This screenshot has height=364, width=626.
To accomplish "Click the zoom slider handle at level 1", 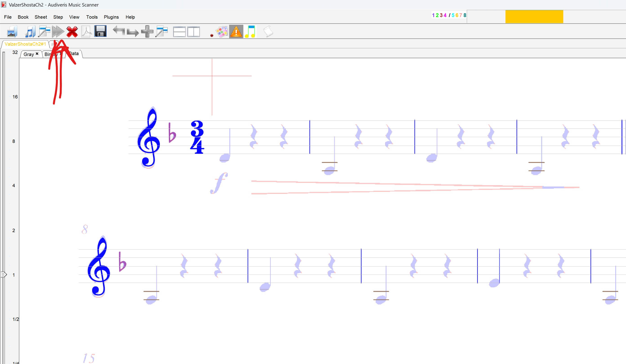I will coord(4,275).
